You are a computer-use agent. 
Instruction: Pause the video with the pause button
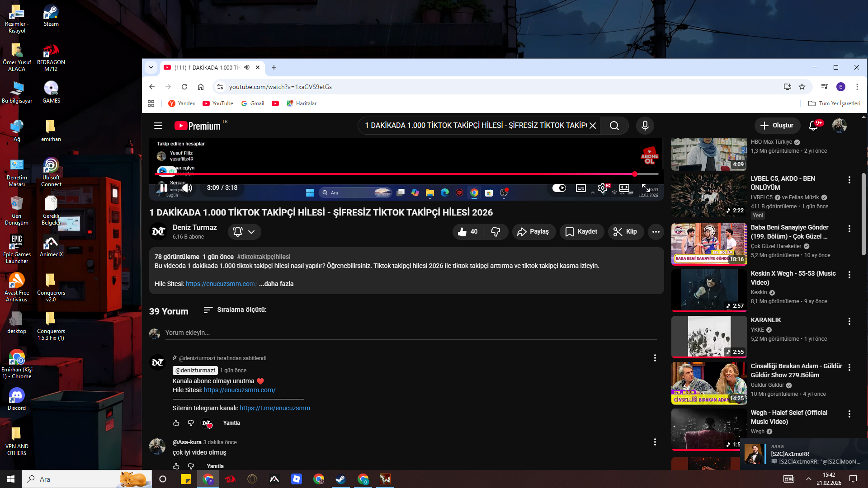[x=163, y=188]
